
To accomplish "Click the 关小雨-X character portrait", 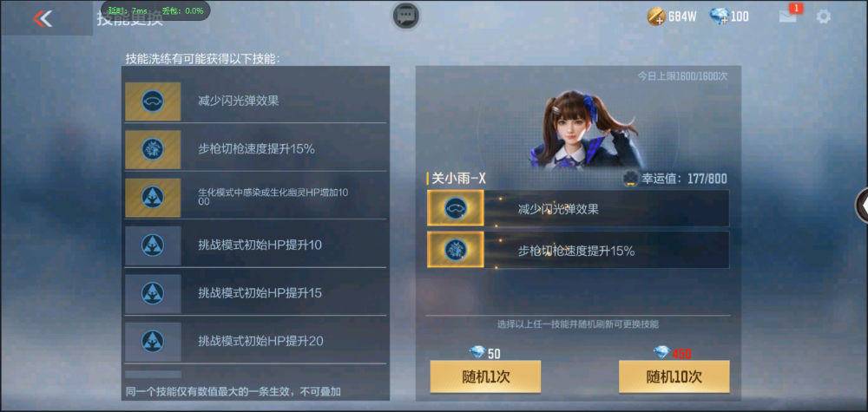I will click(x=583, y=128).
